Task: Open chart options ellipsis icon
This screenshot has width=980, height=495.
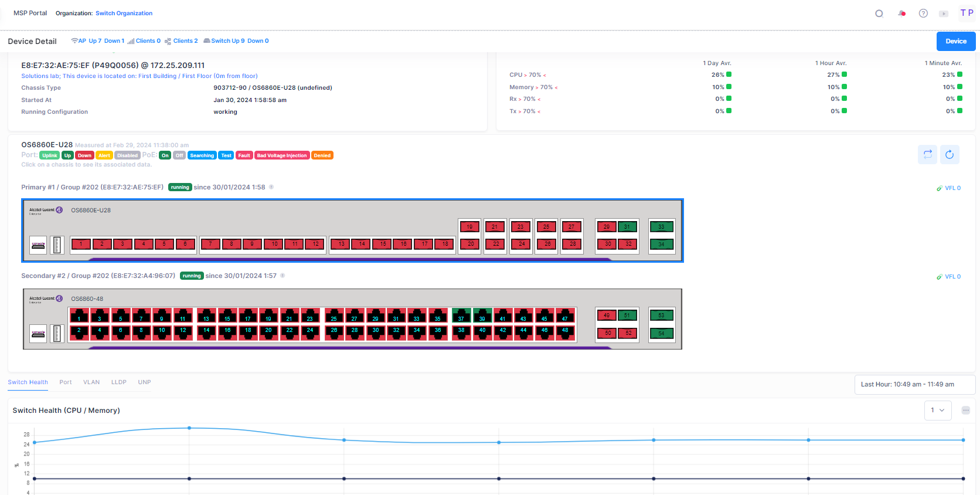Action: [966, 410]
